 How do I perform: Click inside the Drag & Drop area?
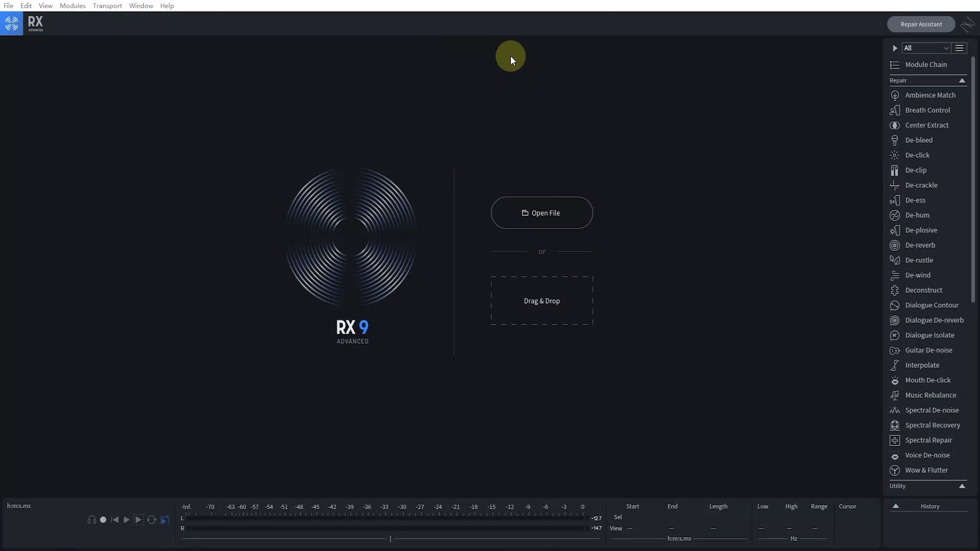click(x=542, y=301)
